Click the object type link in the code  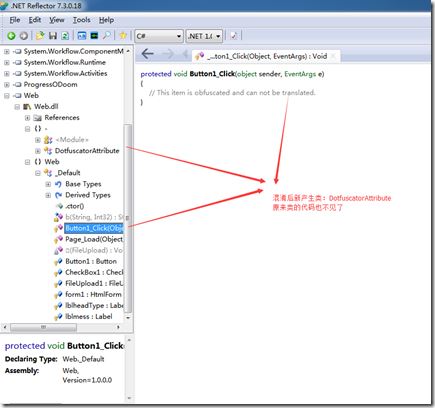point(247,74)
